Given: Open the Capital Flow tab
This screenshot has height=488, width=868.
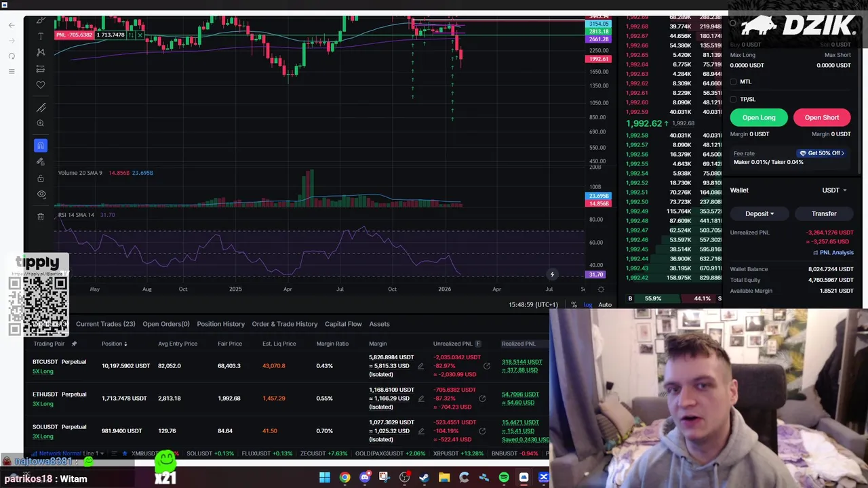Looking at the screenshot, I should [343, 324].
